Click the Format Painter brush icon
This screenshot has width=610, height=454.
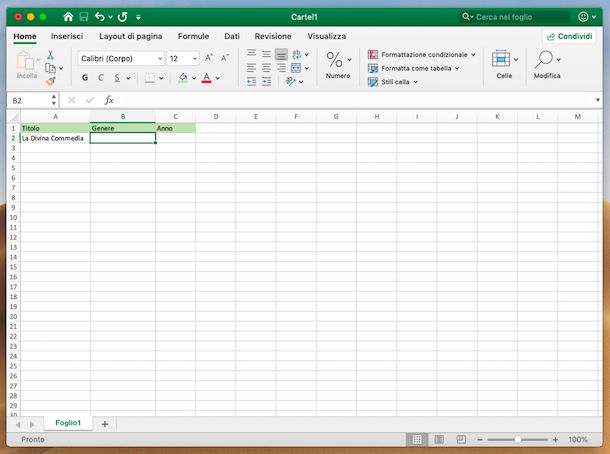coord(50,82)
